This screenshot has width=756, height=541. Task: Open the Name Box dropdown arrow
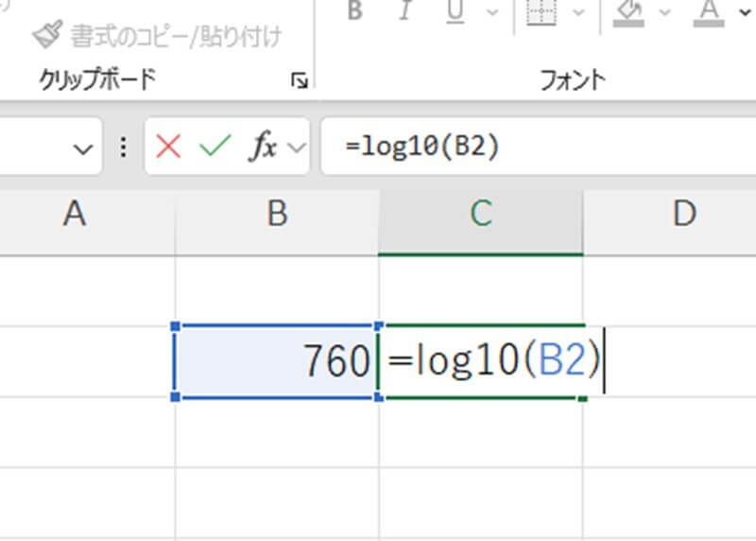tap(83, 149)
